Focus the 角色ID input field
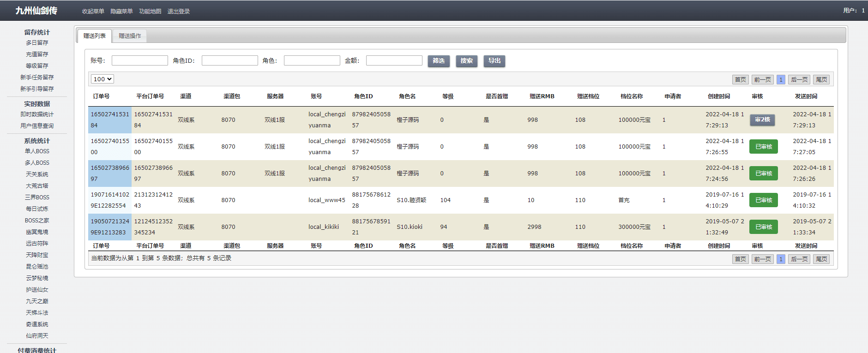 pos(229,61)
